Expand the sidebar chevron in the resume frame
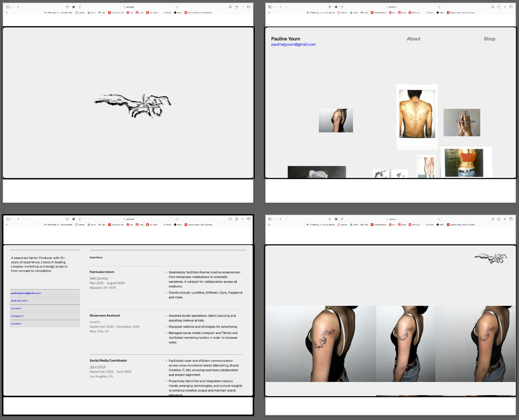The height and width of the screenshot is (420, 519). (13, 219)
